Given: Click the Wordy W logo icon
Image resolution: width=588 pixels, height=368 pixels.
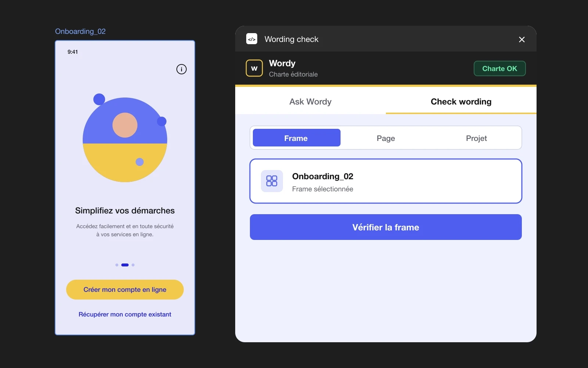Looking at the screenshot, I should click(x=254, y=68).
